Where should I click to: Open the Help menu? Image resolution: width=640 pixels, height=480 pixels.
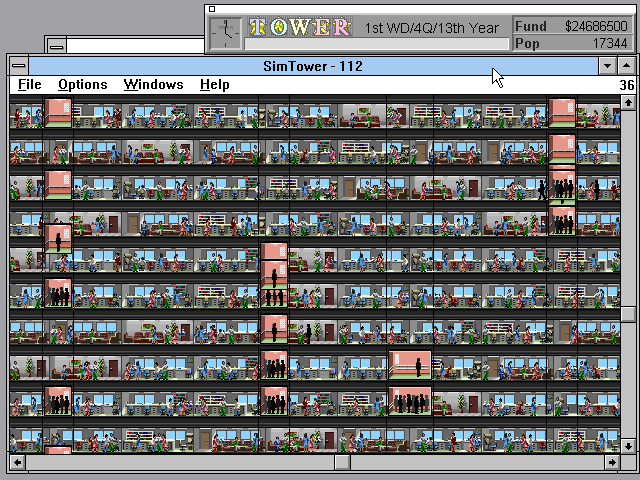(215, 84)
